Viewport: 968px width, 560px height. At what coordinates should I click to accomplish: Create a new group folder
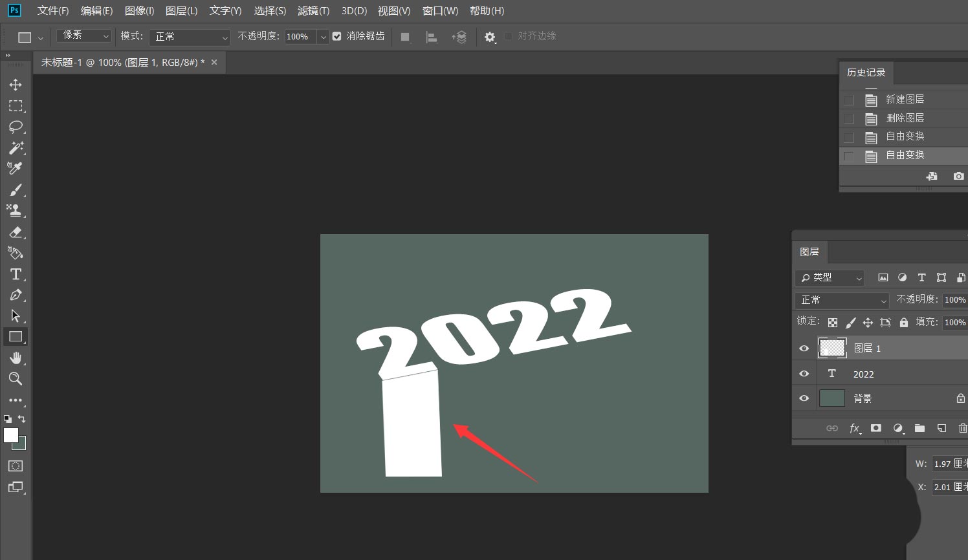[919, 428]
